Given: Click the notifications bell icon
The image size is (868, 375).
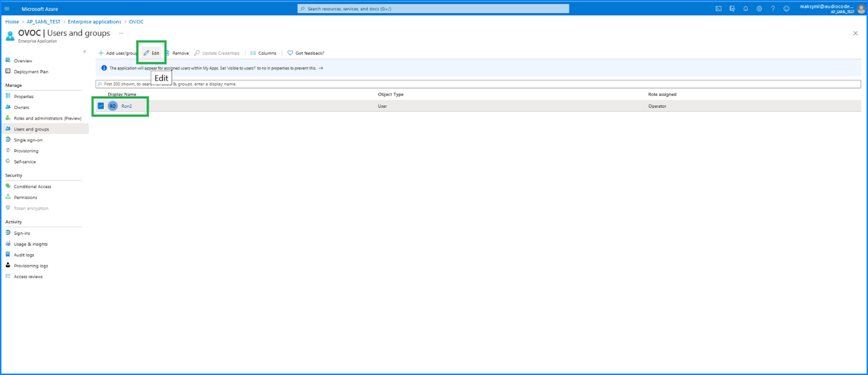Looking at the screenshot, I should tap(745, 9).
